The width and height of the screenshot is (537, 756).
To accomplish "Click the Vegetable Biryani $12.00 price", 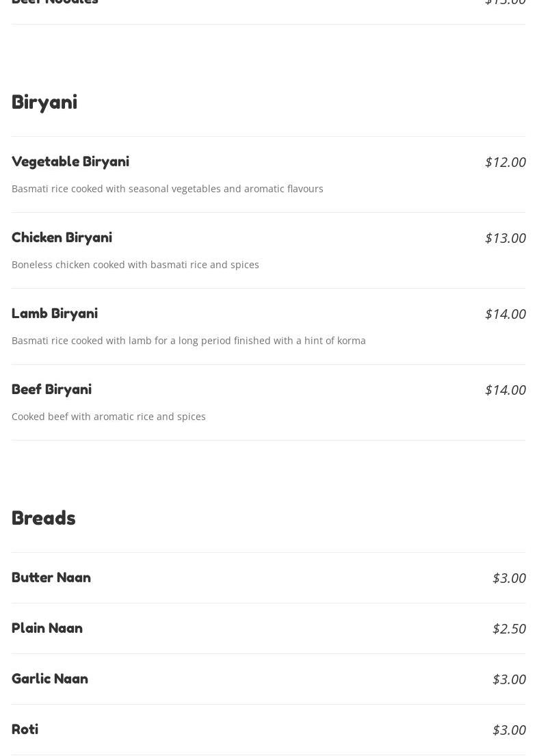I will (505, 162).
